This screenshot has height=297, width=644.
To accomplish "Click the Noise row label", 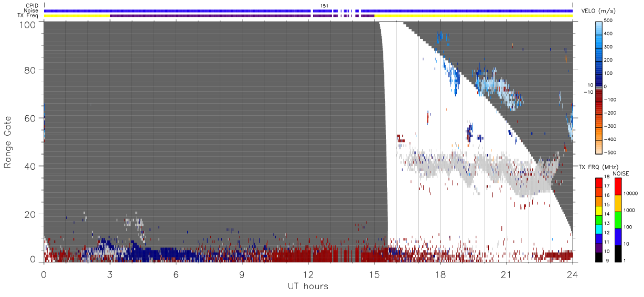I will [31, 10].
